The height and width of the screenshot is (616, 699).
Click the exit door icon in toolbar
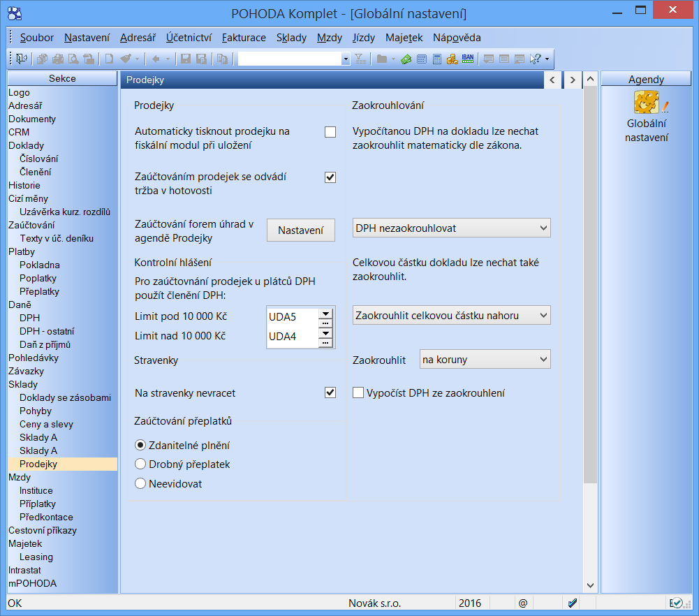pos(21,59)
